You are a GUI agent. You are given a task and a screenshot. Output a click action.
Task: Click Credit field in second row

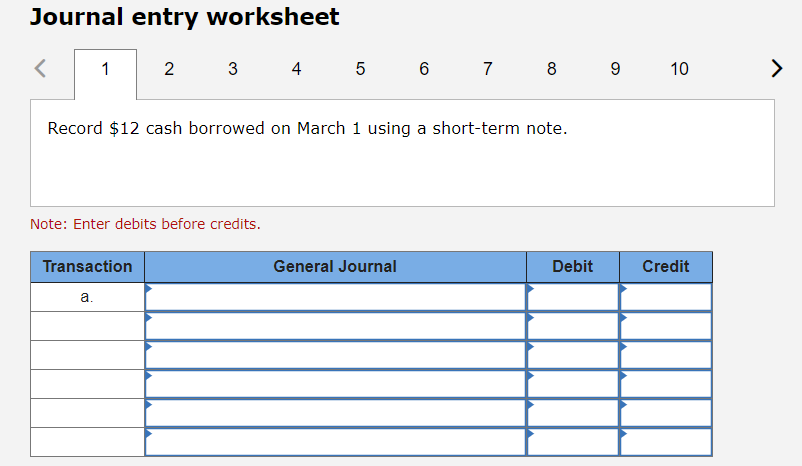click(x=666, y=326)
